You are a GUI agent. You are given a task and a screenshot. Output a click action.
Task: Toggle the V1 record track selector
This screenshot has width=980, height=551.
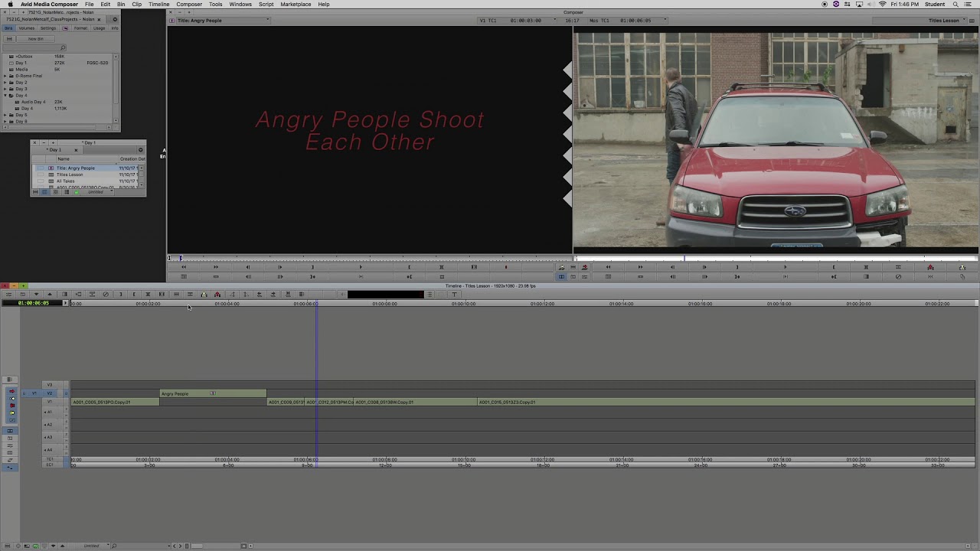click(50, 402)
